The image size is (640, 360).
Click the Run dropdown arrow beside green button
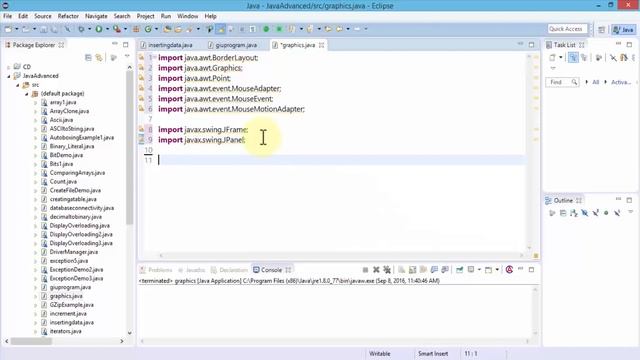coord(107,29)
